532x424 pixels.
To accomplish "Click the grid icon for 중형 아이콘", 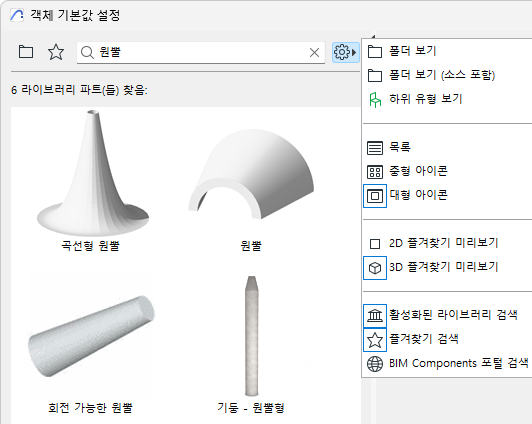I will (x=375, y=172).
